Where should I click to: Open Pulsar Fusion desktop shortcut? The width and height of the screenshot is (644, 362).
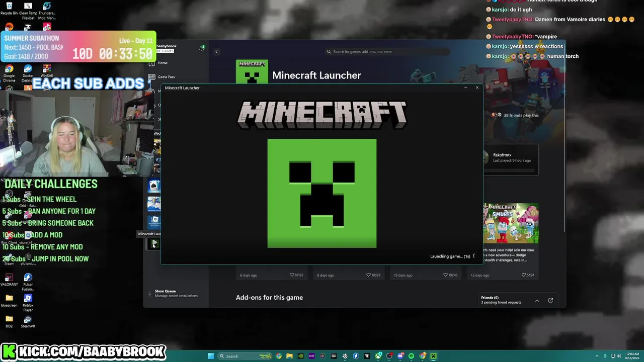[x=28, y=283]
